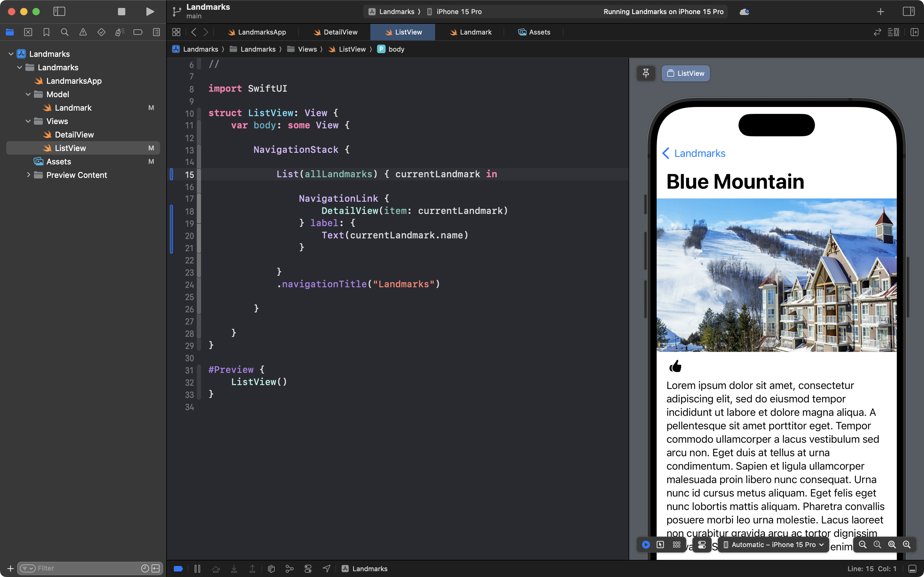The width and height of the screenshot is (924, 577).
Task: Select the search navigator magnifier icon
Action: [x=64, y=32]
